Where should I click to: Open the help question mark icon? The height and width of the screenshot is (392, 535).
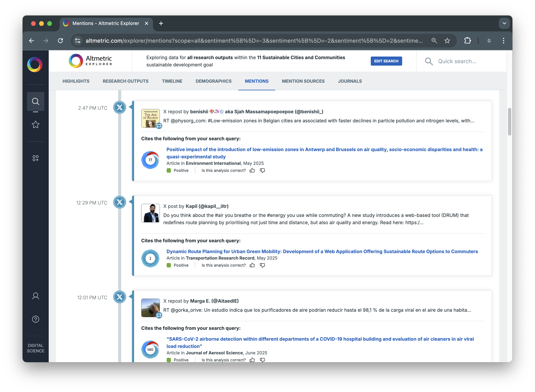coord(35,319)
